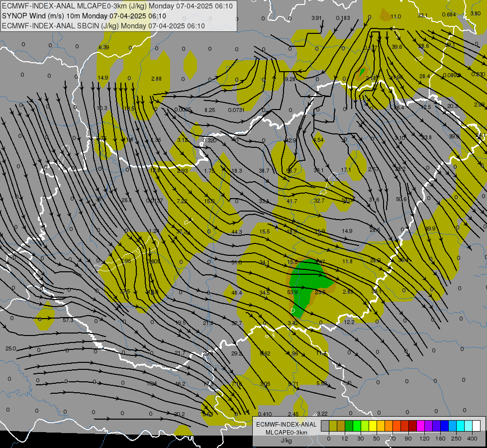Click the map value 3.22

pos(322,414)
